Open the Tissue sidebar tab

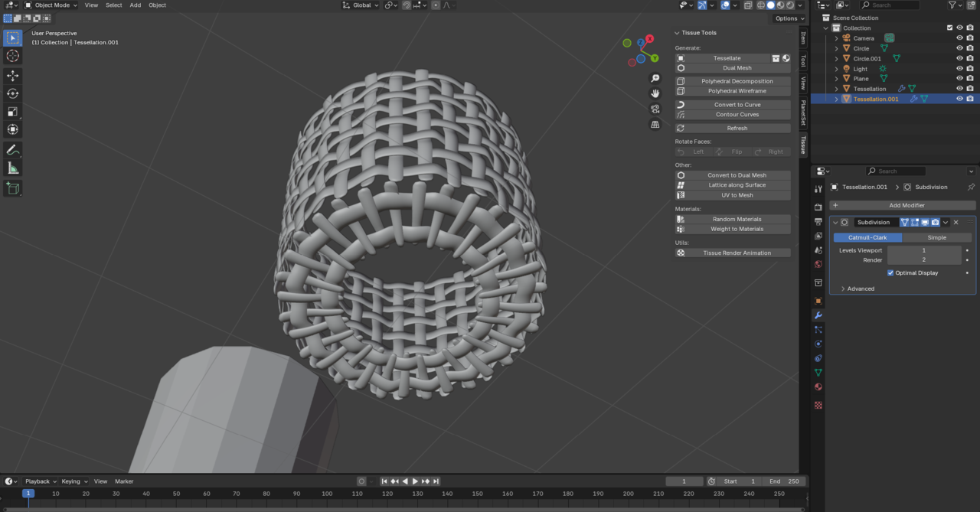point(803,144)
